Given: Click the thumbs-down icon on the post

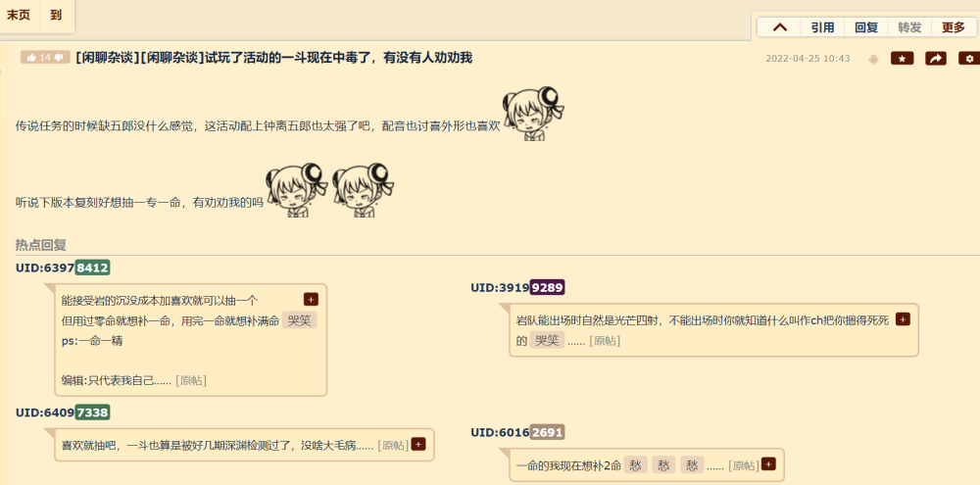Looking at the screenshot, I should (x=59, y=58).
